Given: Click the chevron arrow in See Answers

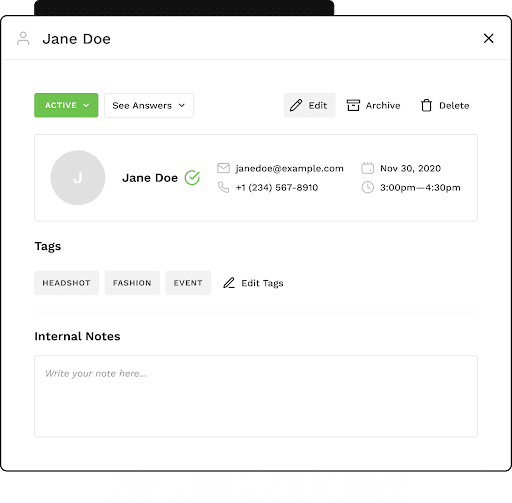Looking at the screenshot, I should (x=182, y=105).
